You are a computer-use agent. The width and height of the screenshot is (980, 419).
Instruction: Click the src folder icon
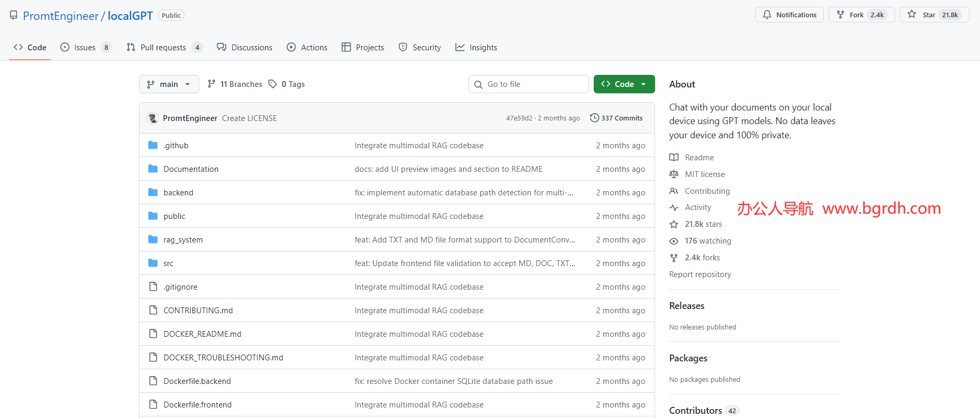[153, 263]
